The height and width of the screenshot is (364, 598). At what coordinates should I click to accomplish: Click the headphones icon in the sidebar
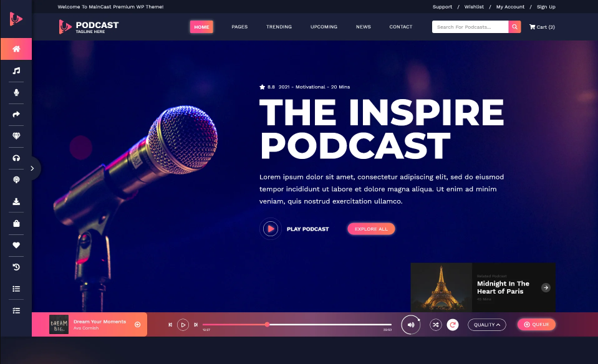(16, 158)
